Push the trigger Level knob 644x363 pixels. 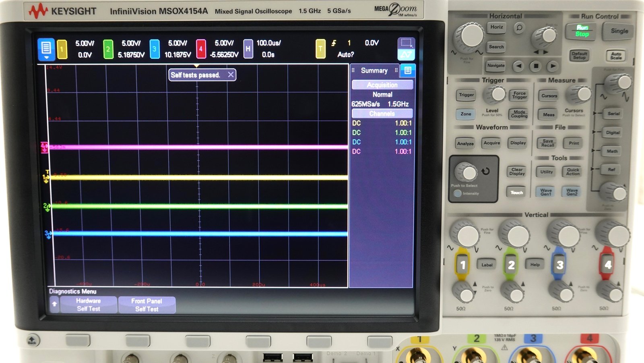pyautogui.click(x=495, y=95)
